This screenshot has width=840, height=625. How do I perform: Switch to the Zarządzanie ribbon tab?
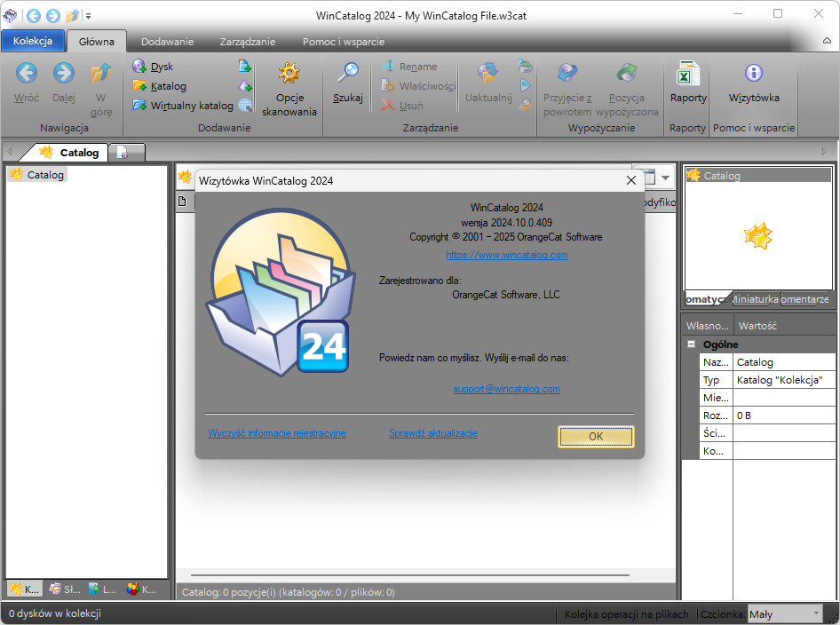click(x=248, y=41)
